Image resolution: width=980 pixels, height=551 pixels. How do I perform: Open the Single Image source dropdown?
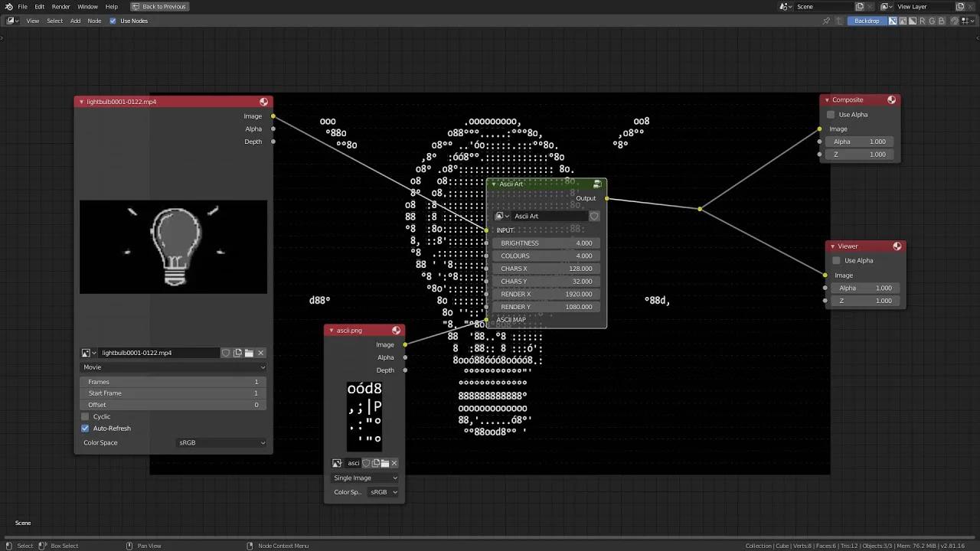pyautogui.click(x=365, y=478)
